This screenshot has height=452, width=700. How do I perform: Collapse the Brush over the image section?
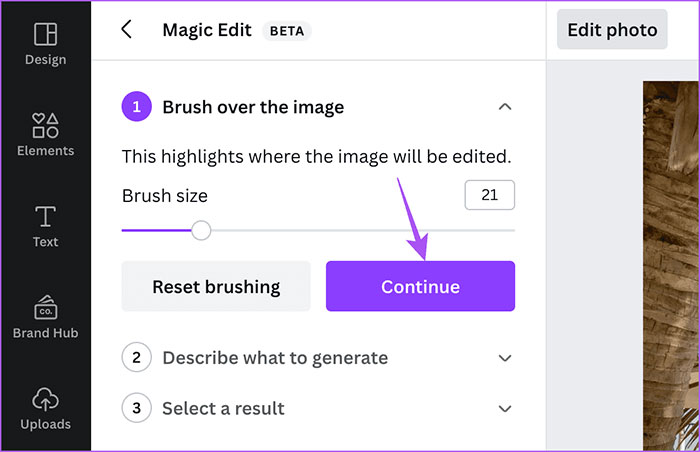pyautogui.click(x=505, y=107)
